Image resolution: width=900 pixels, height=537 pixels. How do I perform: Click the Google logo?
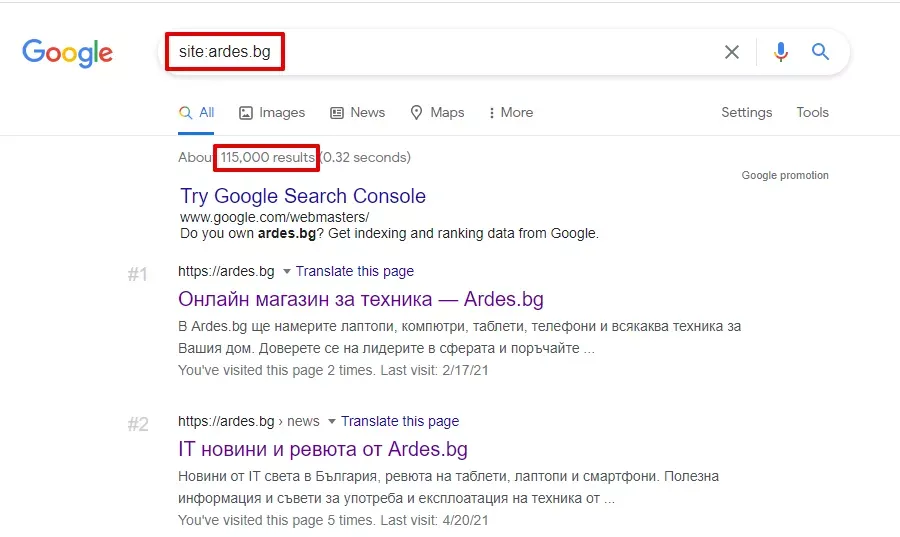[68, 53]
